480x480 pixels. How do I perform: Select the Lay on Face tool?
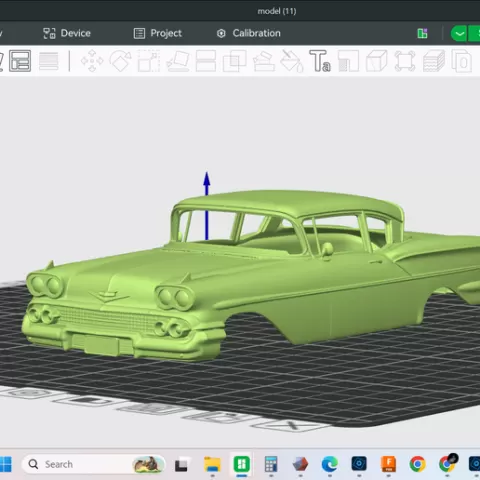point(178,61)
